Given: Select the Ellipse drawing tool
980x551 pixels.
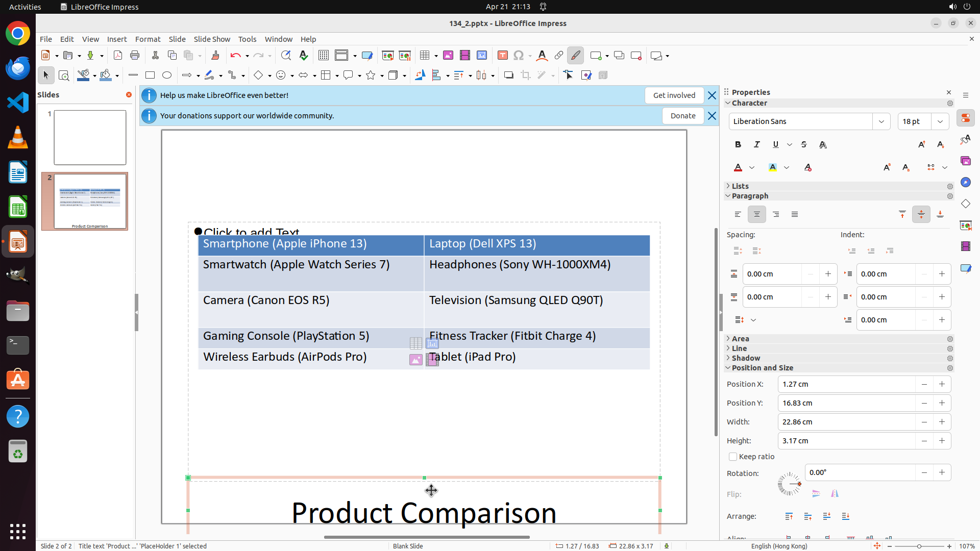Looking at the screenshot, I should pyautogui.click(x=167, y=76).
